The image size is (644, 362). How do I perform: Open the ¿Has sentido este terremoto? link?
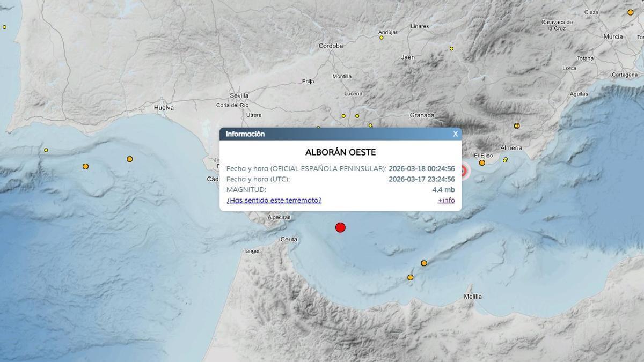click(x=274, y=200)
